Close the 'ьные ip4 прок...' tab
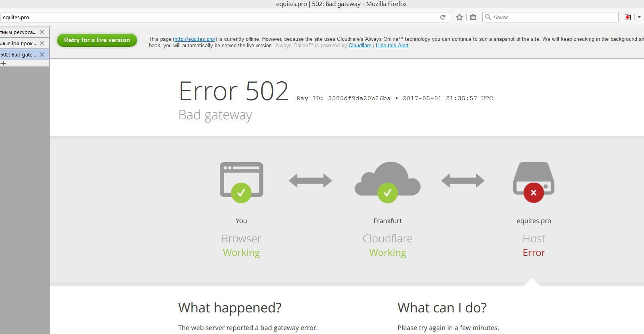This screenshot has height=334, width=644. click(42, 43)
